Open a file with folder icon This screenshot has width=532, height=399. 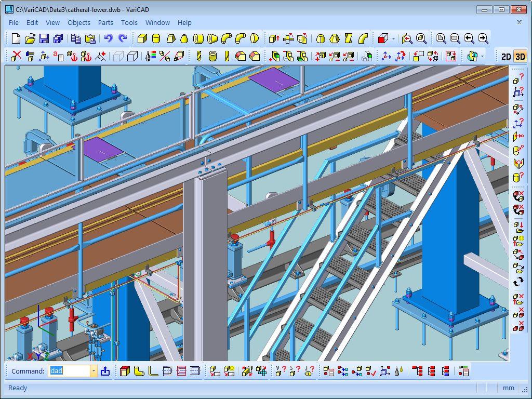click(x=30, y=38)
